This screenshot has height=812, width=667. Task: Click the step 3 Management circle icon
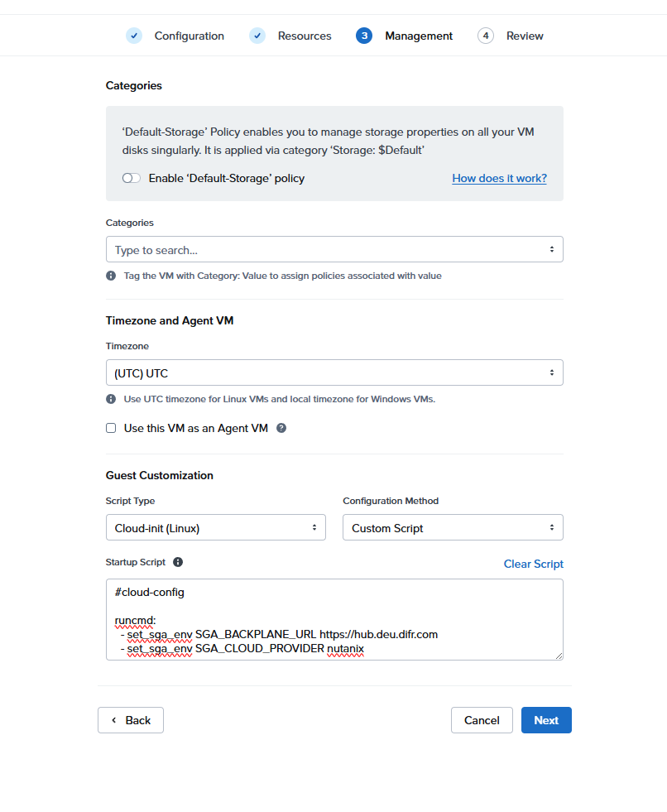pos(364,36)
